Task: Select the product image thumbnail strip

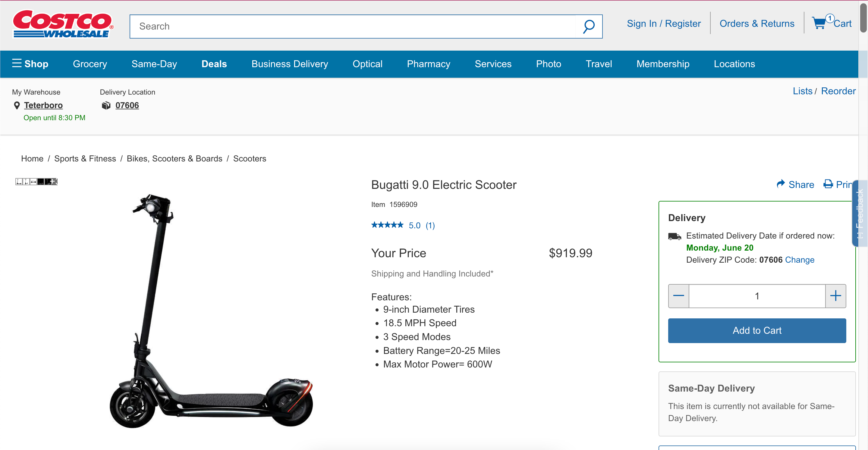Action: (36, 182)
